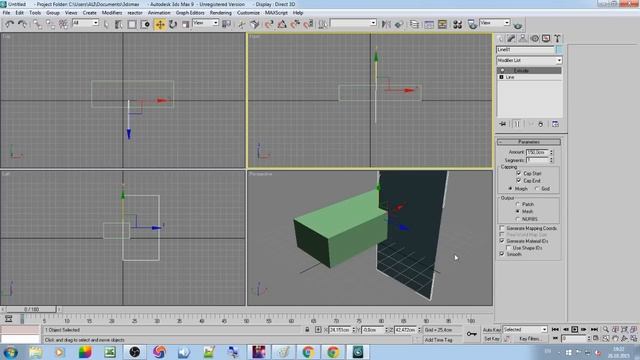Switch to the Display command panel tab
This screenshot has height=360, width=640.
point(546,38)
